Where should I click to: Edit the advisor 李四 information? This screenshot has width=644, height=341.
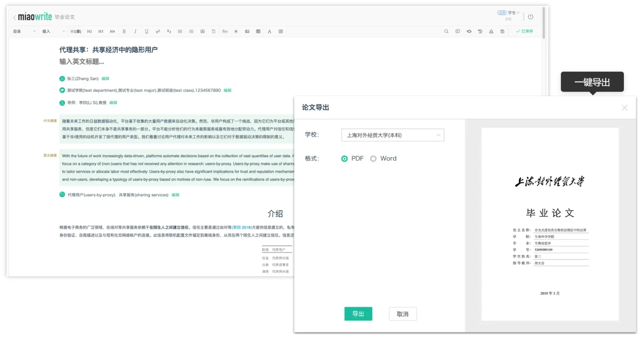tap(113, 103)
